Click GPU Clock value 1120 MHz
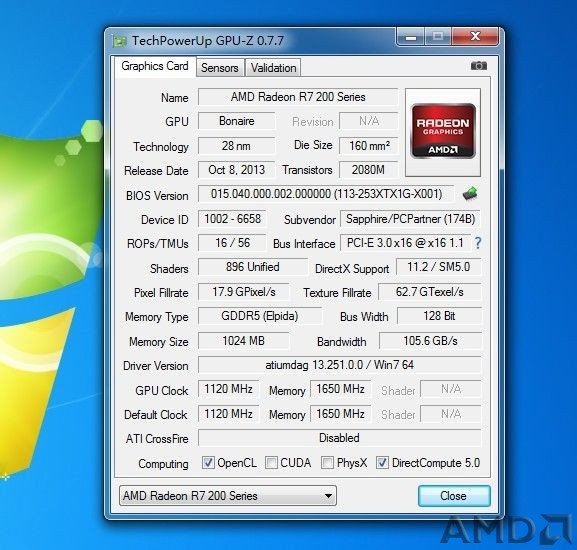 click(x=229, y=389)
